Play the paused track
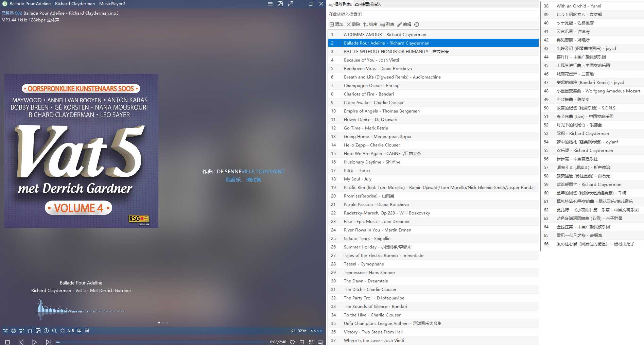 coord(34,342)
